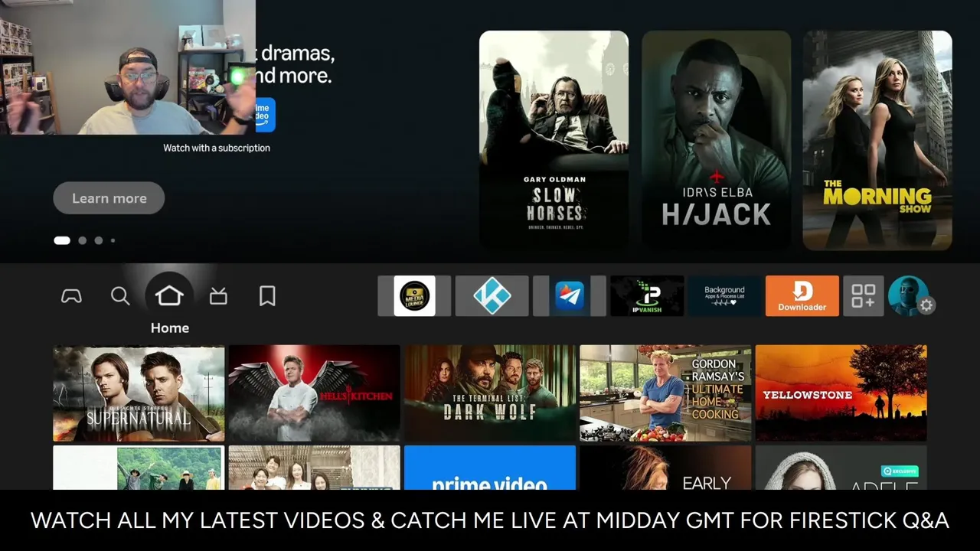This screenshot has height=551, width=980.
Task: Open the Slow Horses poster
Action: 554,140
